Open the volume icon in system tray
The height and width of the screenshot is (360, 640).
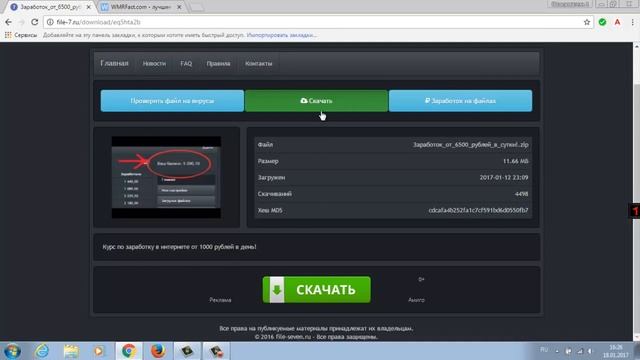[x=590, y=351]
